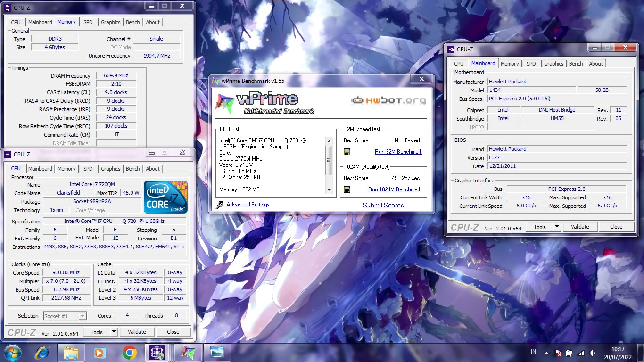Click Max TDP value 45.0 W
Image resolution: width=644 pixels, height=362 pixels.
coord(131,193)
